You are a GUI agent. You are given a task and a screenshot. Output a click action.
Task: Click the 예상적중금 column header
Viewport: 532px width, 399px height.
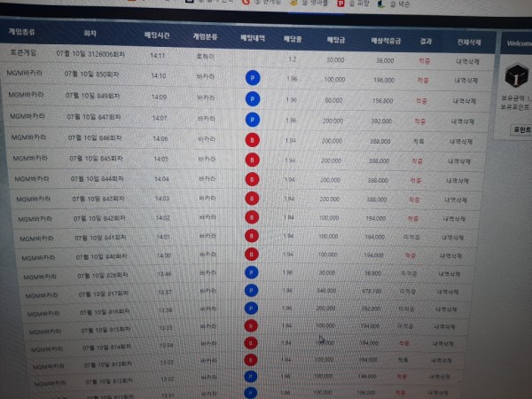(x=386, y=42)
